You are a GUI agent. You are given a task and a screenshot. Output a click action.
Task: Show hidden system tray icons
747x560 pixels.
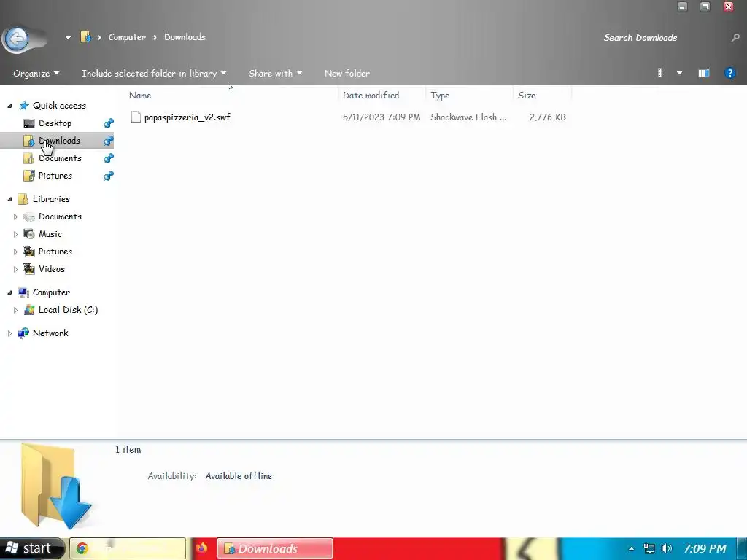(631, 549)
